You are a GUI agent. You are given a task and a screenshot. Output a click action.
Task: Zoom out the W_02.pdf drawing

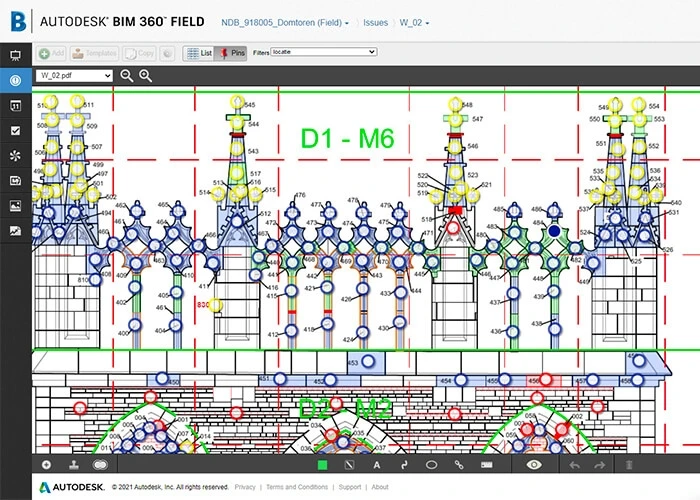pyautogui.click(x=127, y=76)
